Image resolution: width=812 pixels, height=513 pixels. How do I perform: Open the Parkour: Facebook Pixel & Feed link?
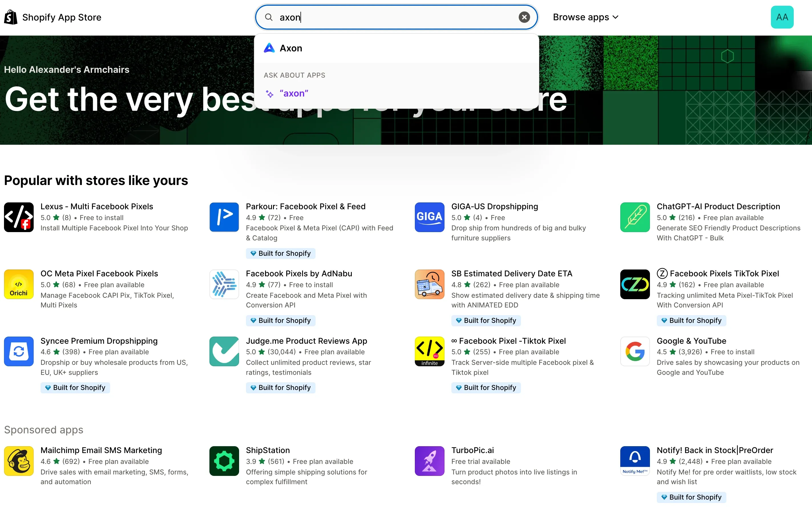coord(306,206)
